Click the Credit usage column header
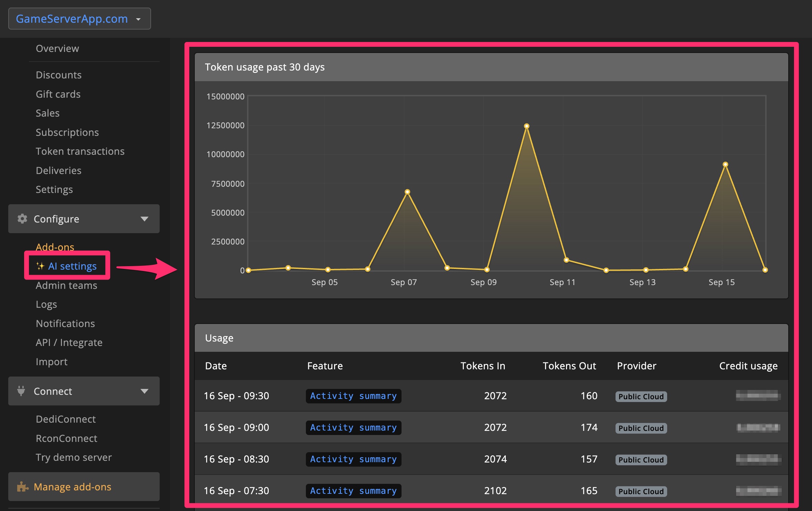 coord(748,366)
